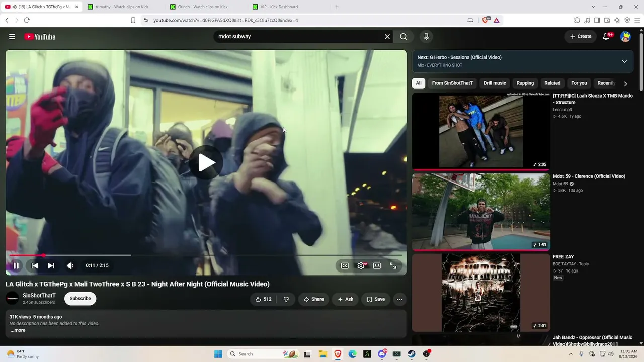Screen dimensions: 644x362
Task: Open the player settings gear
Action: (361, 266)
